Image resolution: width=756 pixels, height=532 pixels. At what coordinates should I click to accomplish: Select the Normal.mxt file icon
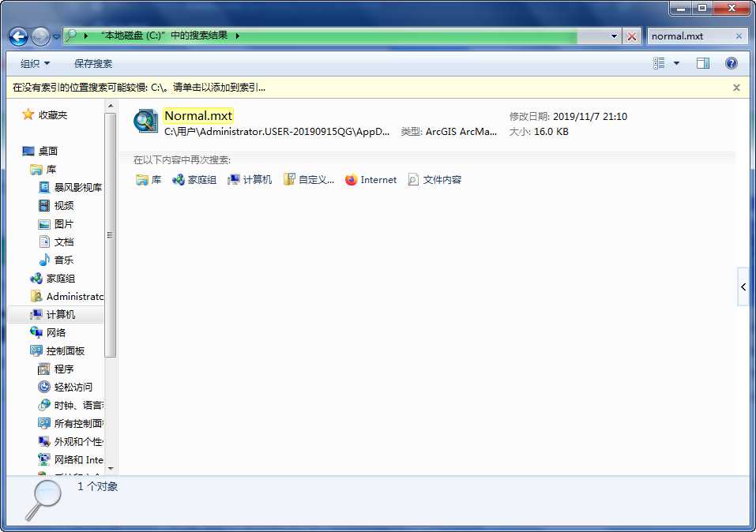tap(145, 121)
